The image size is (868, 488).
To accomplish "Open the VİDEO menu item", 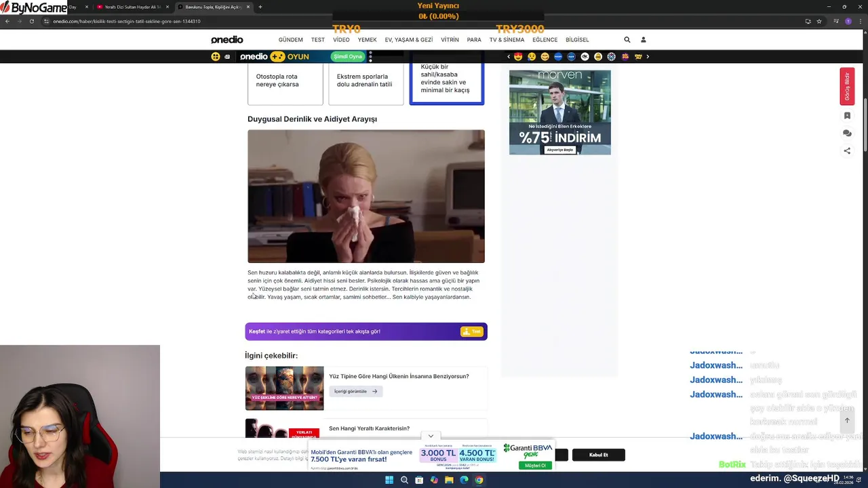I will 341,40.
